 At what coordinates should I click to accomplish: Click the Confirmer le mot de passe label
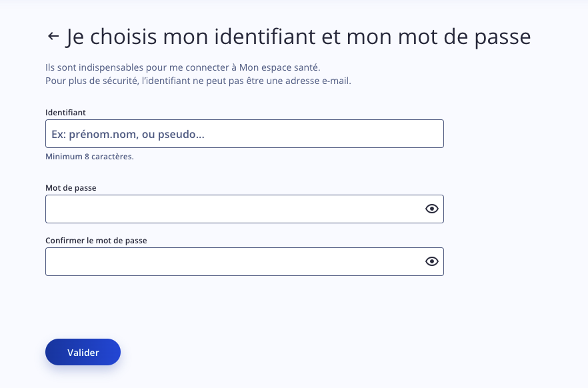(x=96, y=240)
